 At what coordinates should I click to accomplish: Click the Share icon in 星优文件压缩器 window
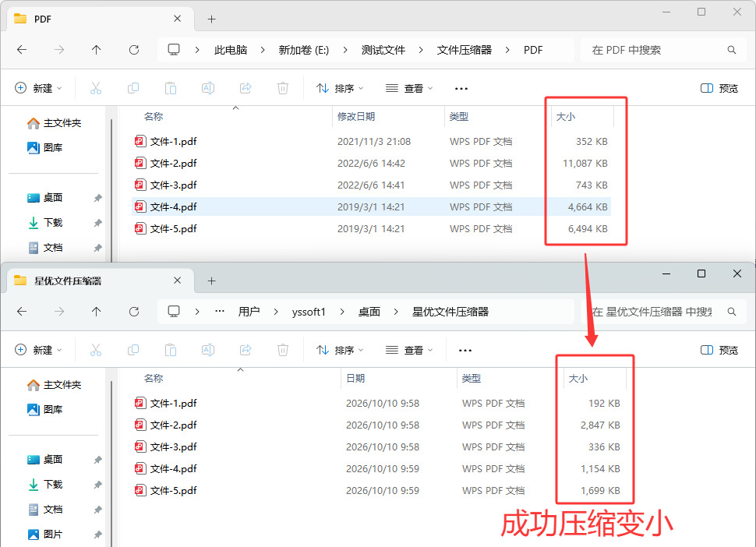click(246, 350)
